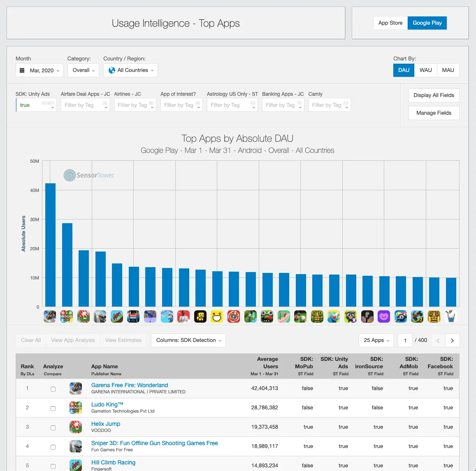Click the Happy Glass icon under the chart
This screenshot has height=471, width=476.
click(451, 316)
